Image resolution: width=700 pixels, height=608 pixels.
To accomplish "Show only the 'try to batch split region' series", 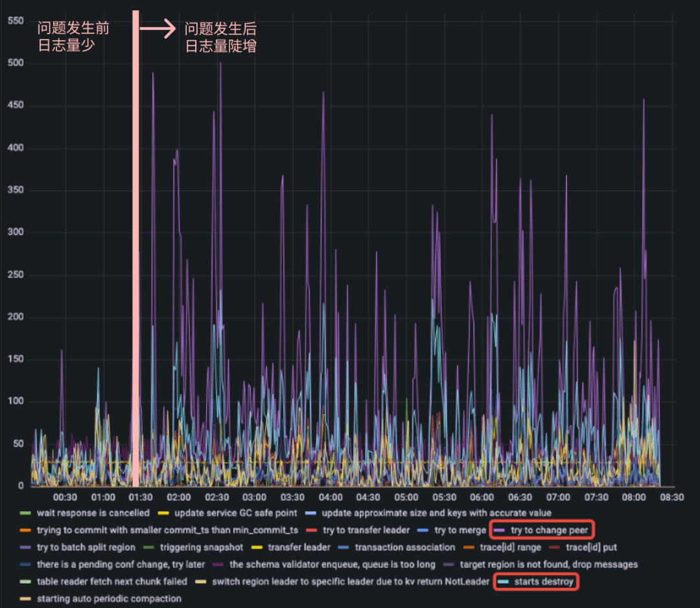I will click(x=86, y=547).
